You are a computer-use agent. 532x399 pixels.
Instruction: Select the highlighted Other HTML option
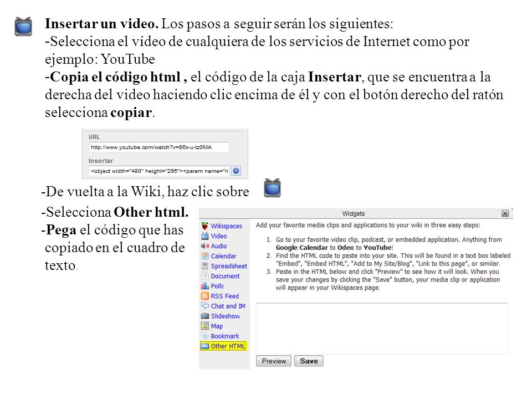tap(224, 346)
